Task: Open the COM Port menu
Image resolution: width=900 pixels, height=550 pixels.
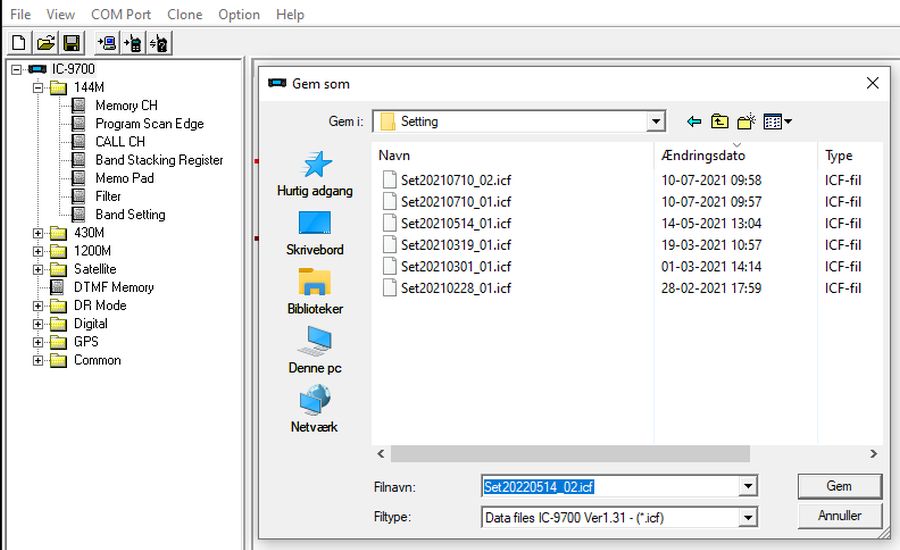Action: 121,14
